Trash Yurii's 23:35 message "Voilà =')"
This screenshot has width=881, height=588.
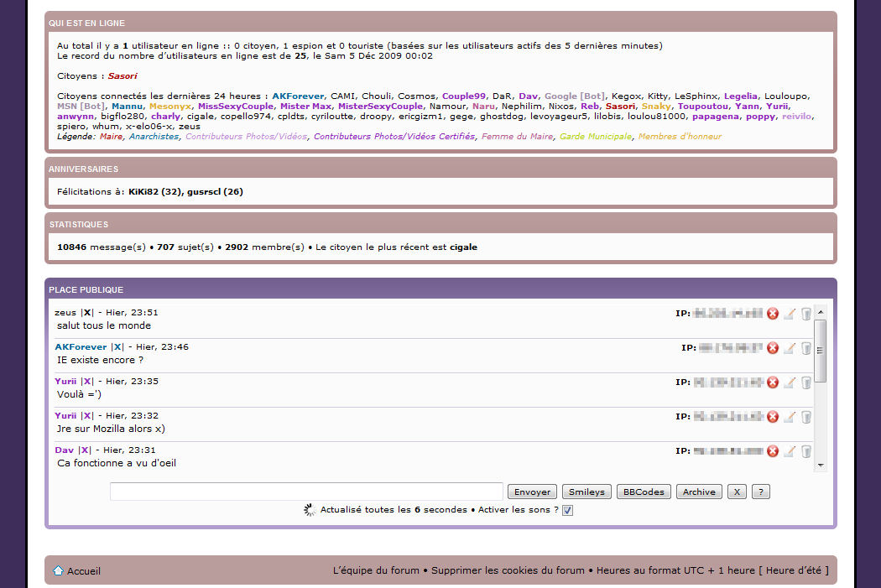click(x=806, y=382)
